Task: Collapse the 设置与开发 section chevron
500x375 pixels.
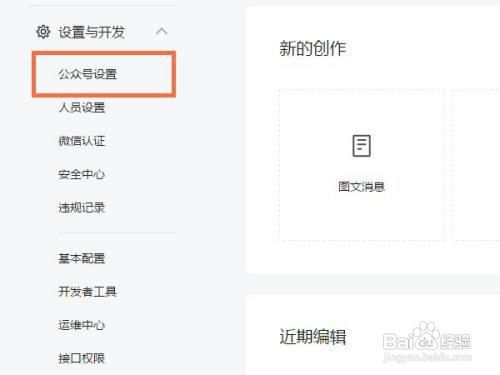Action: pyautogui.click(x=162, y=32)
